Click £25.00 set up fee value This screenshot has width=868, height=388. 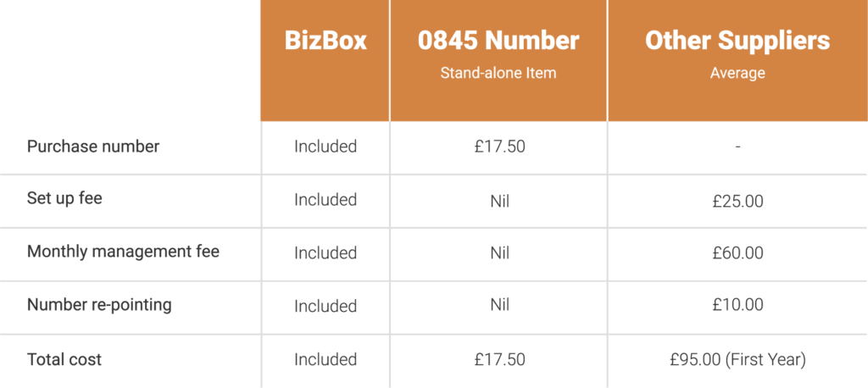[737, 200]
